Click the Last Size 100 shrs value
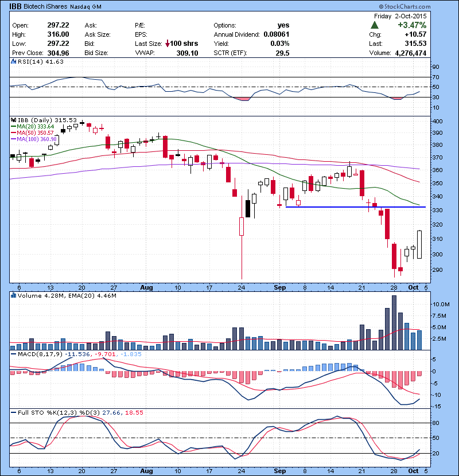459x476 pixels. (x=184, y=44)
